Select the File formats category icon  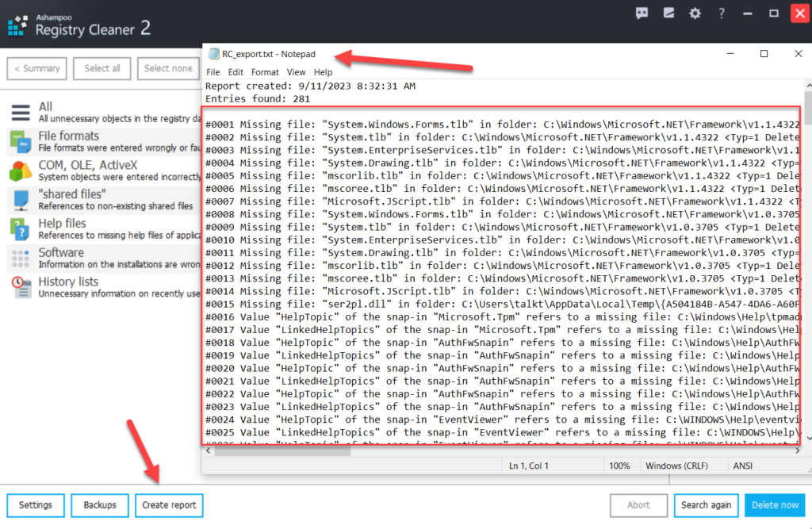[21, 142]
